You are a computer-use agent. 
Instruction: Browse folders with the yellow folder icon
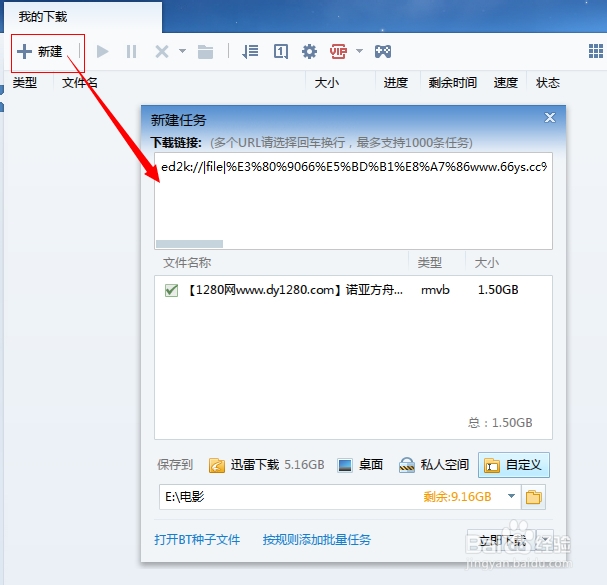pos(533,497)
